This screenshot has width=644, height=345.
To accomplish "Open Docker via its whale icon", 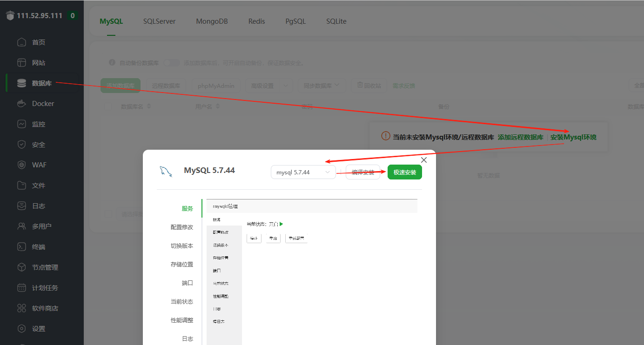I will tap(22, 104).
